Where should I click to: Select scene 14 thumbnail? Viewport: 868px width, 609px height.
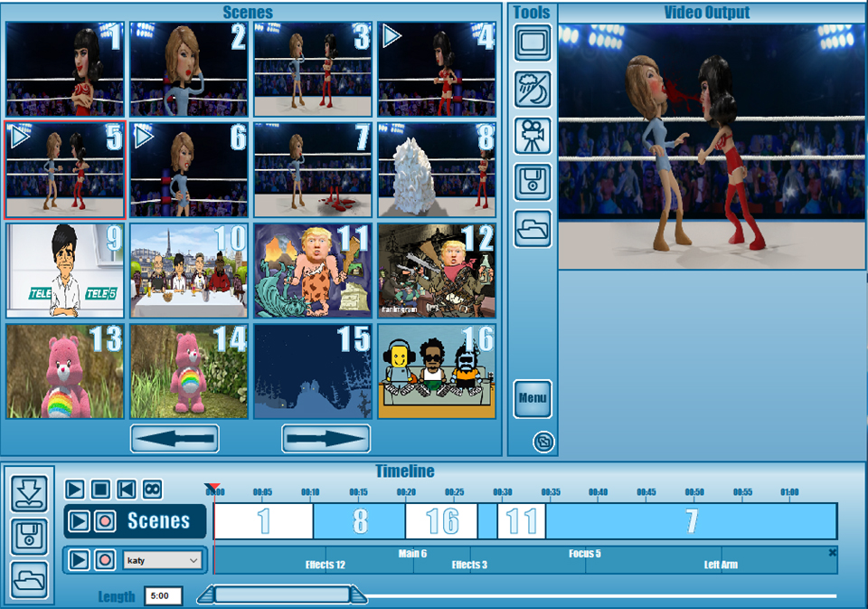point(189,371)
